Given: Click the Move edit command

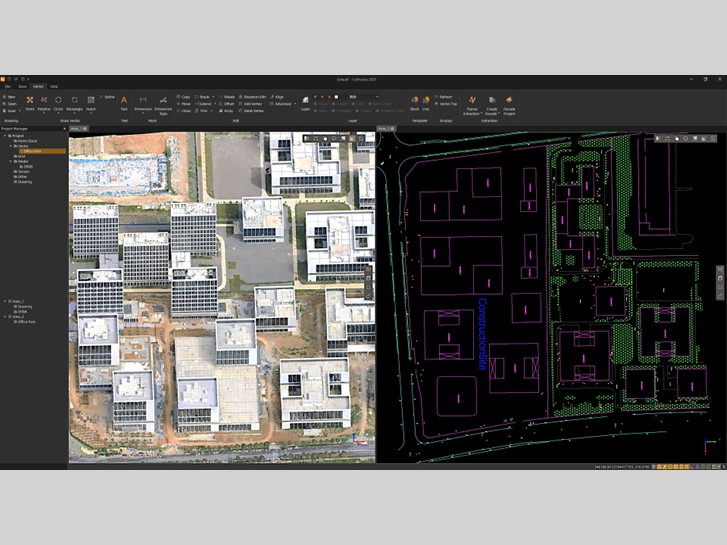Looking at the screenshot, I should point(184,104).
